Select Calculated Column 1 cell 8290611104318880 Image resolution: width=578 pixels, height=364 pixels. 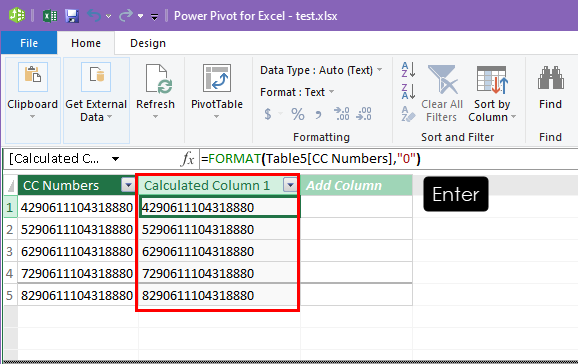point(219,295)
